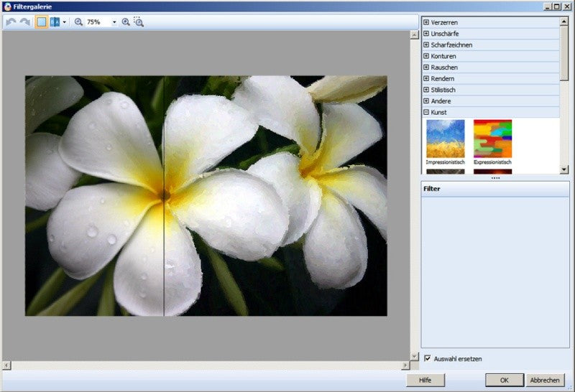This screenshot has height=392, width=575.
Task: Click the Kunst category label
Action: (438, 112)
